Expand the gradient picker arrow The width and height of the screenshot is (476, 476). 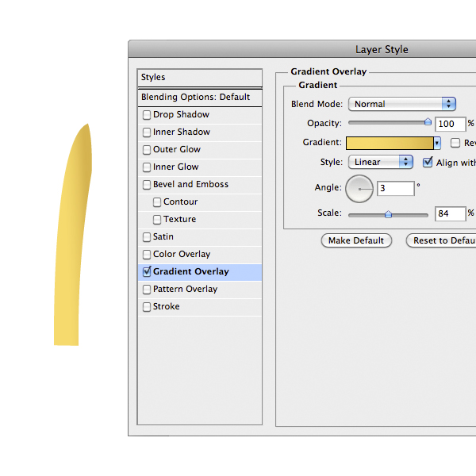[x=437, y=143]
